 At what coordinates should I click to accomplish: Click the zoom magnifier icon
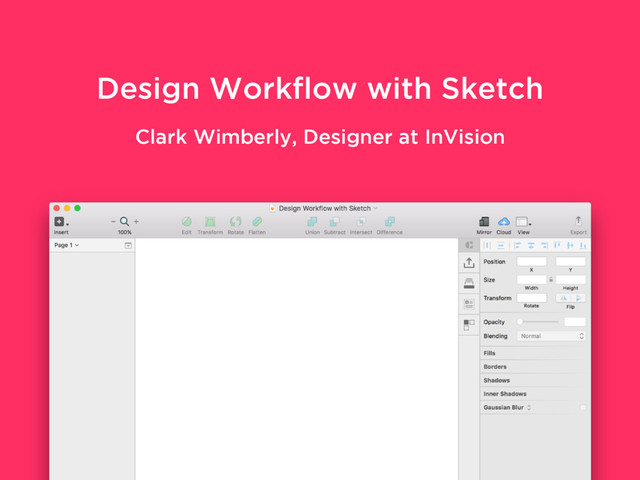tap(124, 222)
